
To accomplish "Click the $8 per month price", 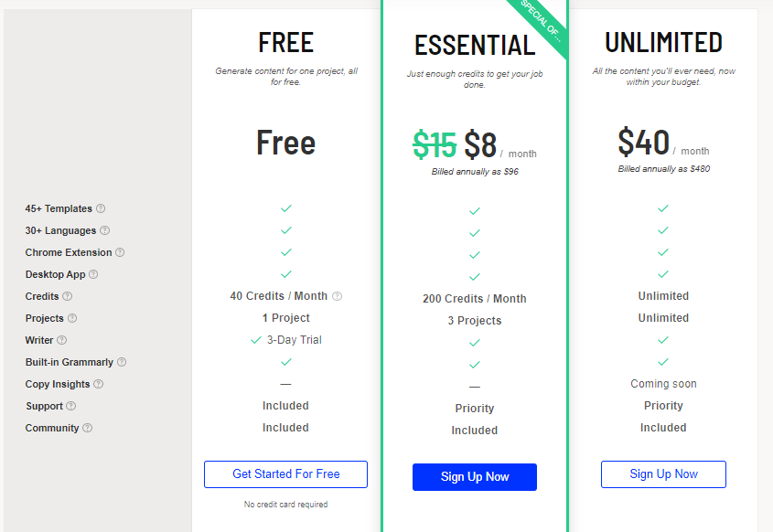I will tap(480, 144).
